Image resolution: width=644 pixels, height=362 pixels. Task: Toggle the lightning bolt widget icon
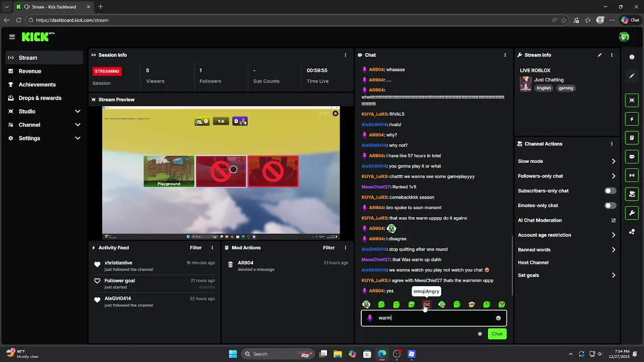click(632, 119)
